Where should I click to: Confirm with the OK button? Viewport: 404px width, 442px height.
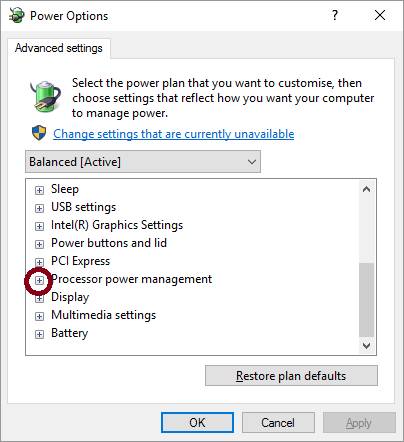click(x=197, y=423)
